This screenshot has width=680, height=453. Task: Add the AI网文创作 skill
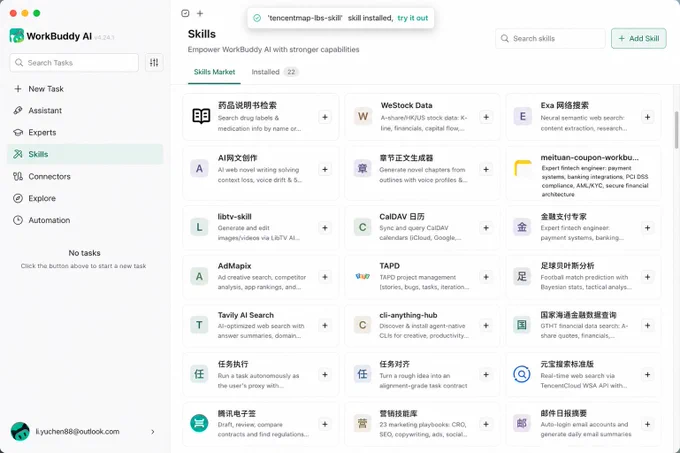pos(325,169)
